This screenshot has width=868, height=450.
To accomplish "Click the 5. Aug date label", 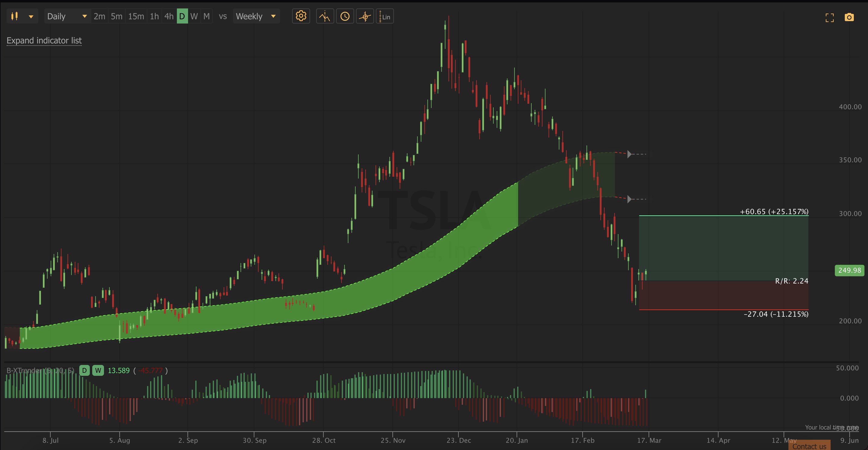I will 120,440.
